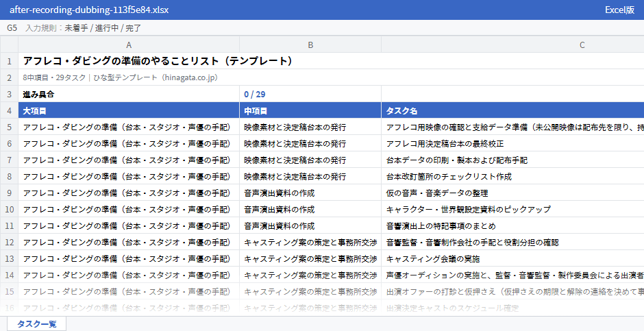Click row 9 cell 音声演出資料の作成

click(x=310, y=193)
